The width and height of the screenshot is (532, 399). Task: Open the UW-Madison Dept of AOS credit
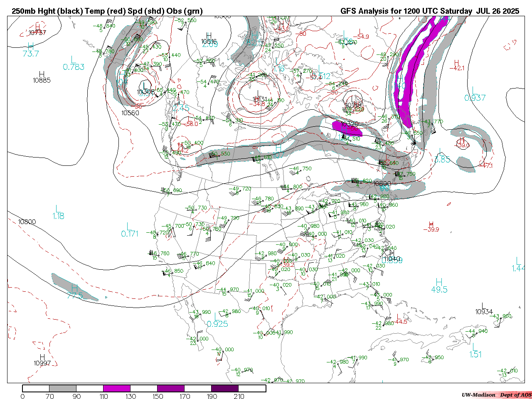tap(496, 395)
